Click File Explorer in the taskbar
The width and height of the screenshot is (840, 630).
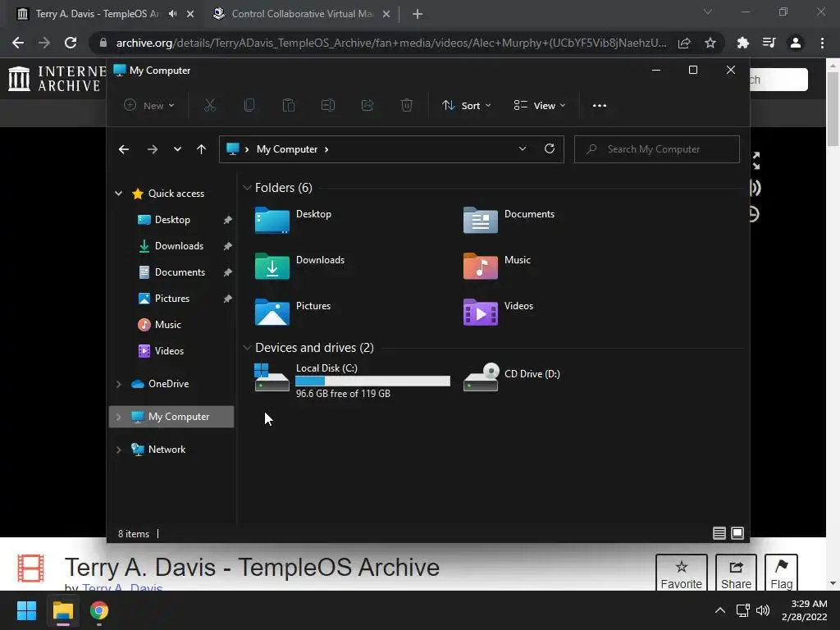click(62, 610)
